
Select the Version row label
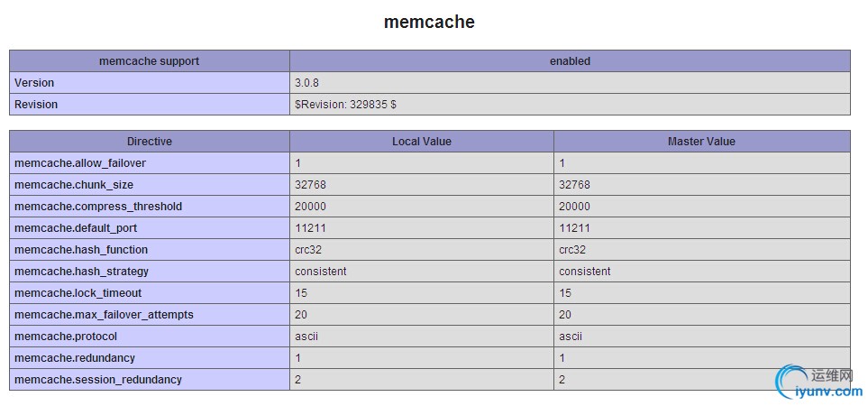34,83
